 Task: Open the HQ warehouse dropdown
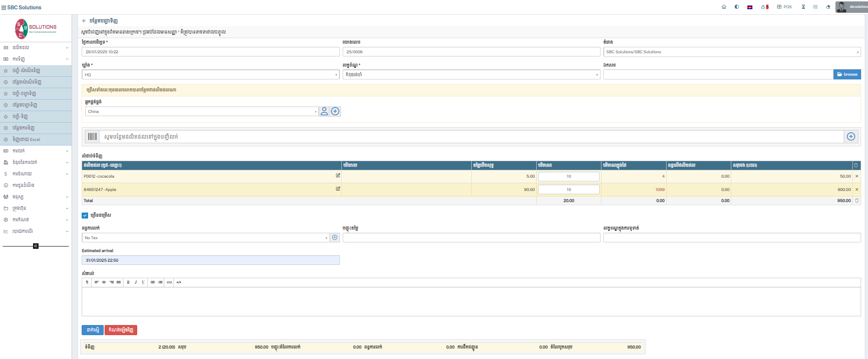point(211,75)
